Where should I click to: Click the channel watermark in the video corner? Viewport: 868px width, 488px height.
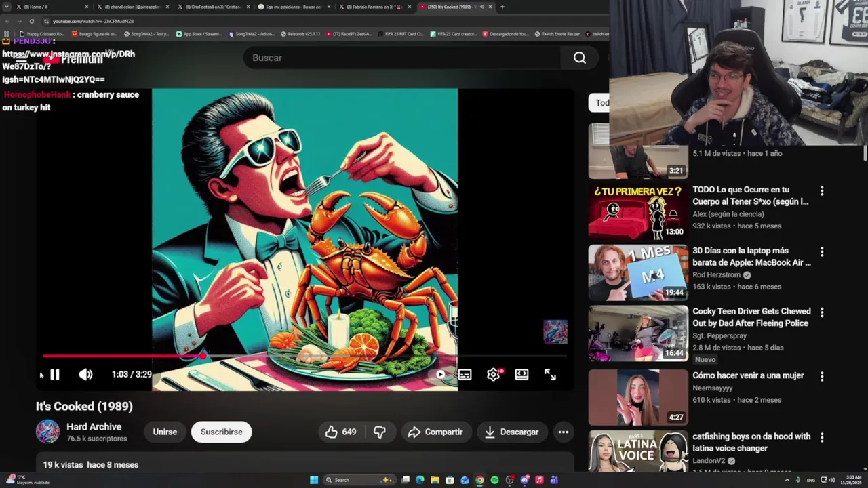(x=555, y=331)
